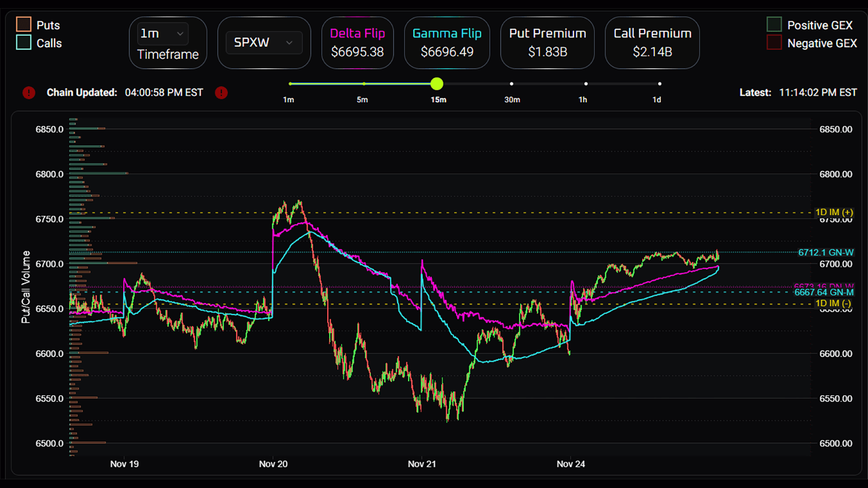Viewport: 868px width, 488px height.
Task: Toggle the Calls legend checkbox
Action: coord(23,42)
